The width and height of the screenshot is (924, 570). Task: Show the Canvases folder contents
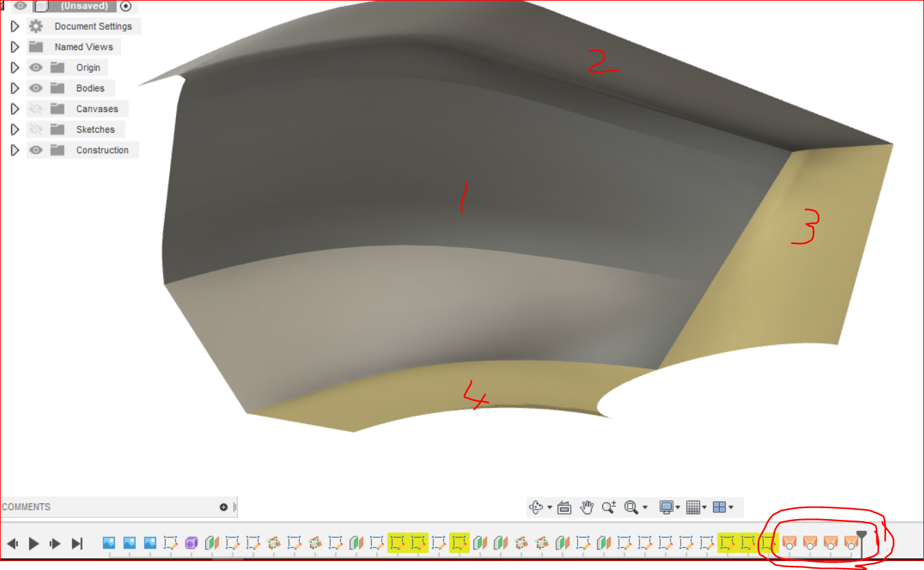(x=35, y=109)
